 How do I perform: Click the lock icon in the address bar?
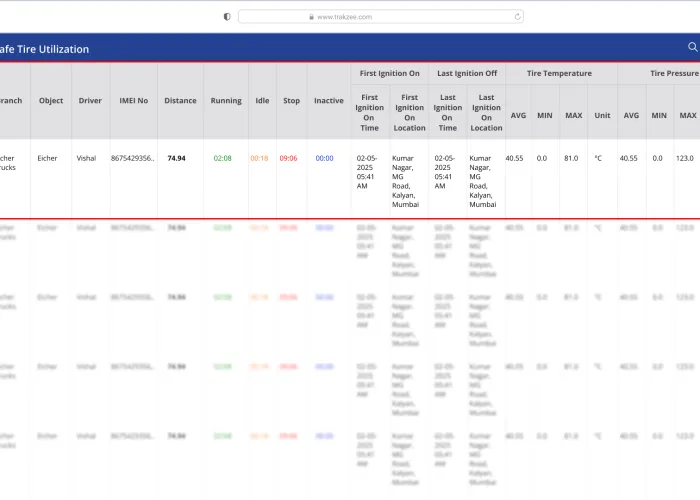pyautogui.click(x=312, y=17)
